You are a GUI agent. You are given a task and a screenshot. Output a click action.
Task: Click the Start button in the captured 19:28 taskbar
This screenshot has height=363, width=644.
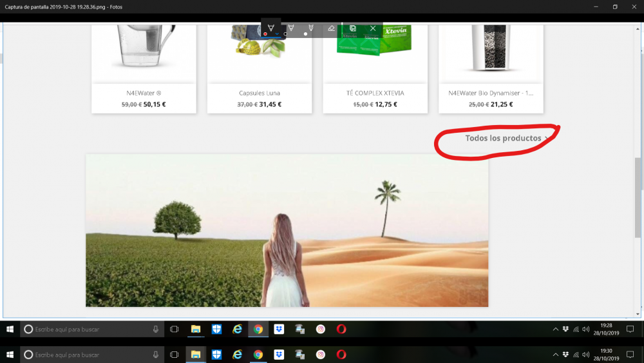(10, 329)
